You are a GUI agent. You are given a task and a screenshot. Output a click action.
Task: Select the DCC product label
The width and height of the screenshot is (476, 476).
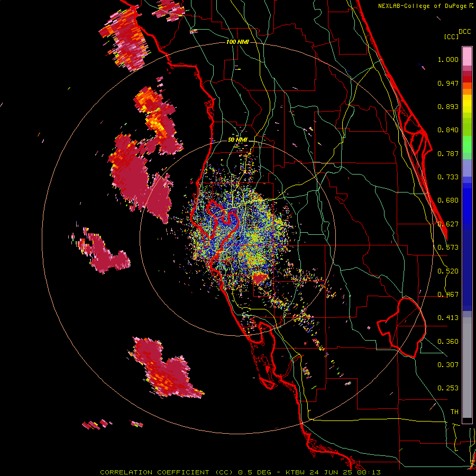tap(465, 32)
